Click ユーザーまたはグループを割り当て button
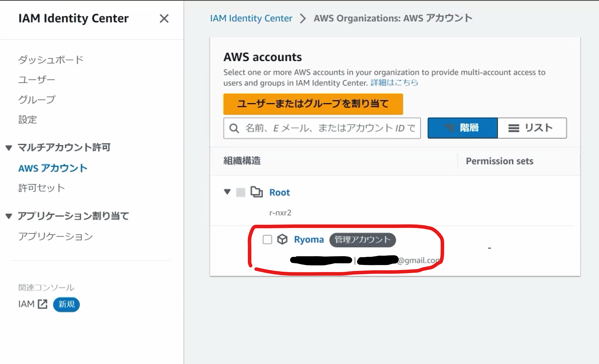Viewport: 599px width, 364px height. (313, 104)
